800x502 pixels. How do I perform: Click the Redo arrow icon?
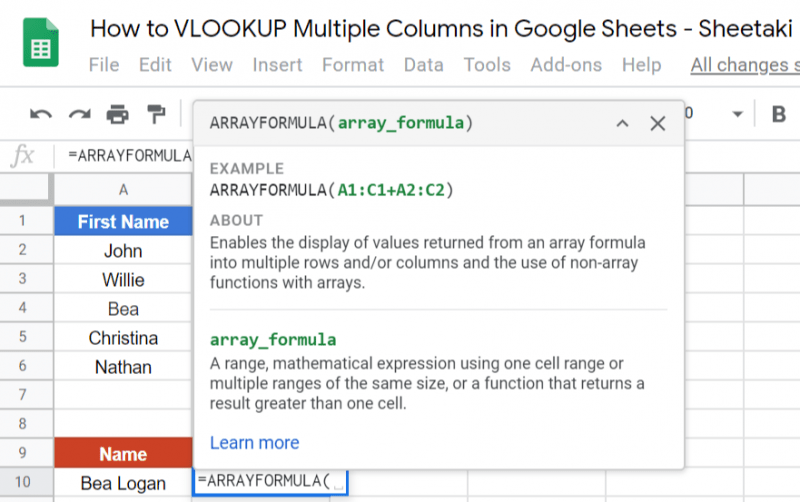click(x=79, y=115)
